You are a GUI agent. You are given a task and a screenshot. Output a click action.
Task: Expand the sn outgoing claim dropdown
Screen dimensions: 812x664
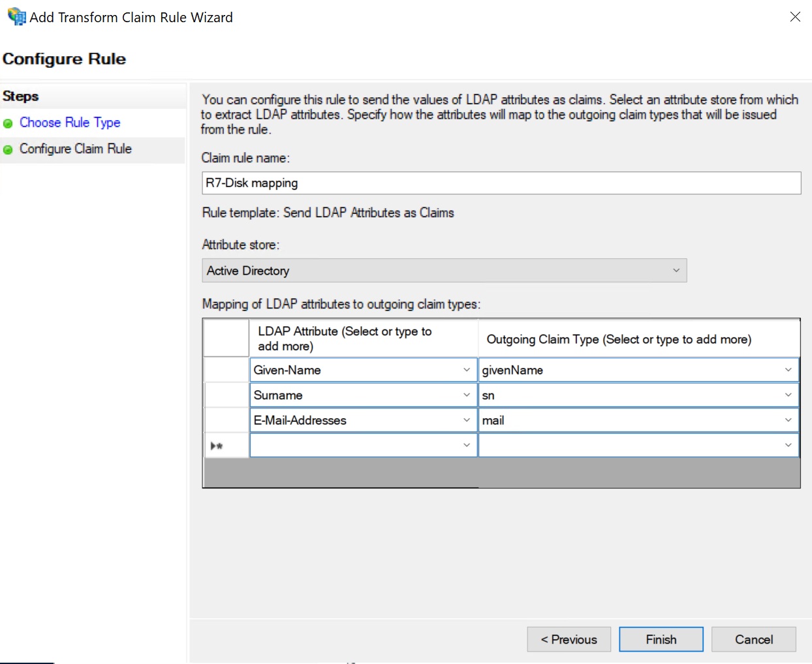click(788, 395)
